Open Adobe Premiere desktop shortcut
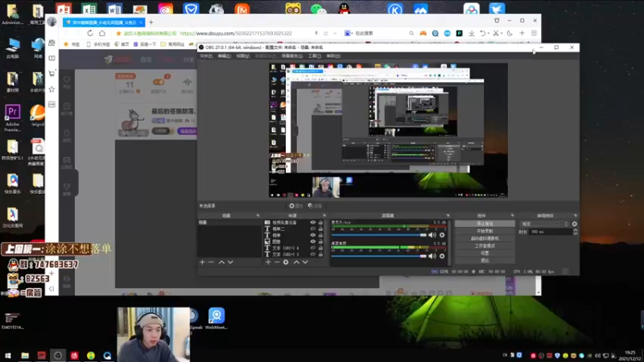644x362 pixels. coord(12,117)
